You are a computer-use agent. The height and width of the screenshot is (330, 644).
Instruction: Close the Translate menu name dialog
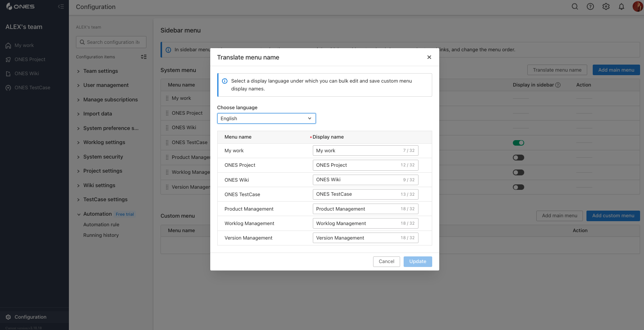coord(429,57)
